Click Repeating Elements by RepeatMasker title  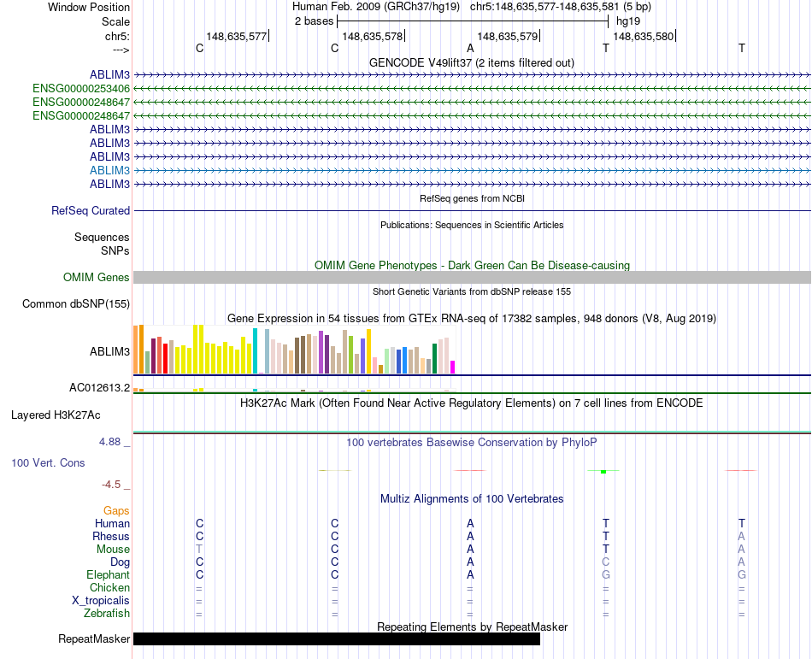[473, 627]
